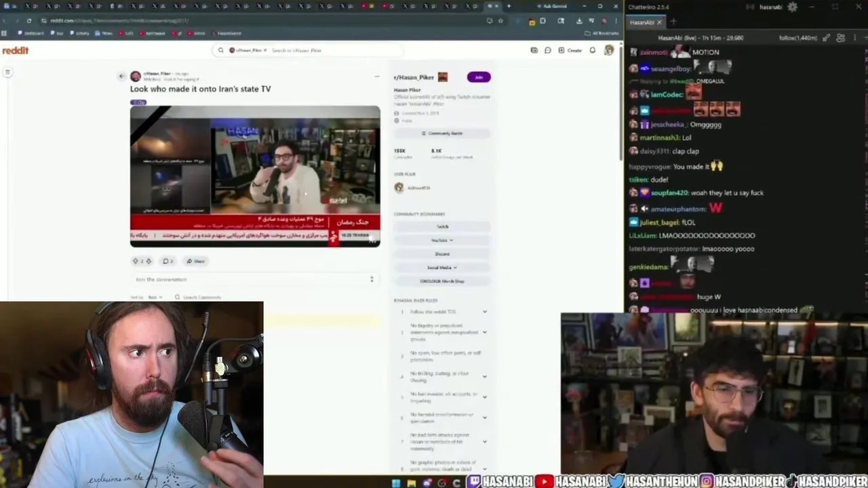Open browser downloads icon
This screenshot has height=488, width=868.
coord(579,21)
